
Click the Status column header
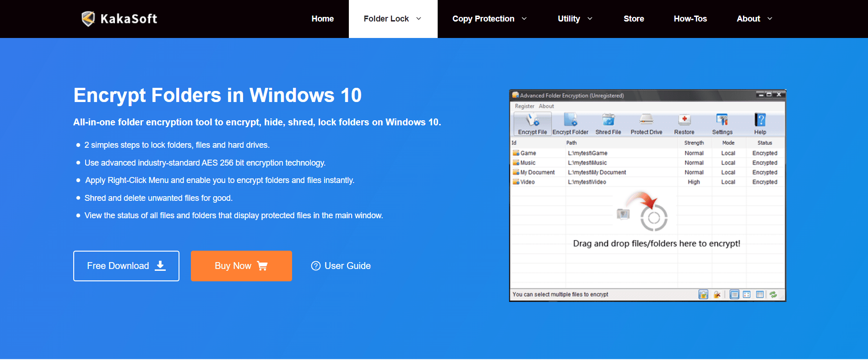pyautogui.click(x=765, y=143)
